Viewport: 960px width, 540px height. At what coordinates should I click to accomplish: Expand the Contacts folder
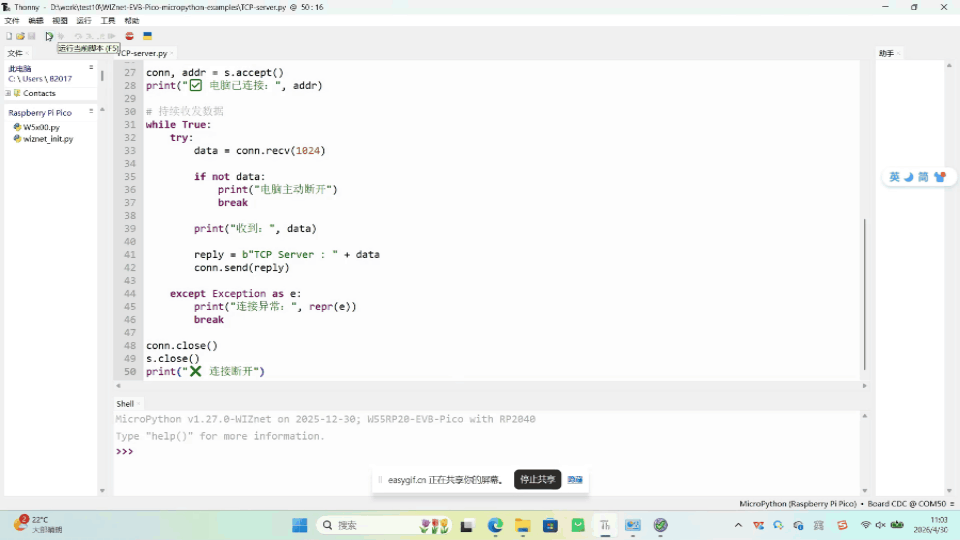point(9,93)
